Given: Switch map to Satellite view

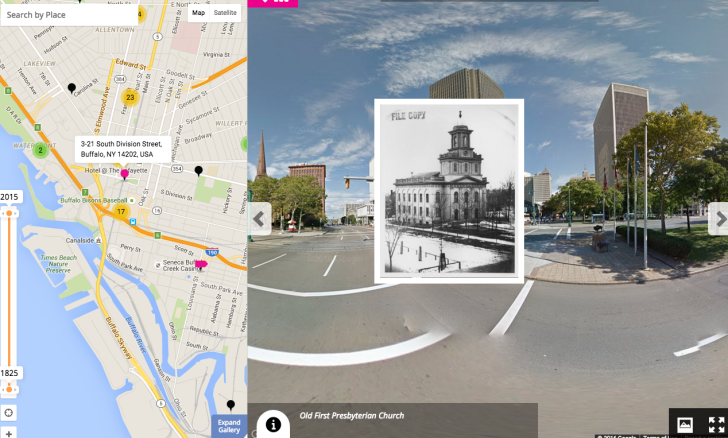Looking at the screenshot, I should [x=226, y=13].
